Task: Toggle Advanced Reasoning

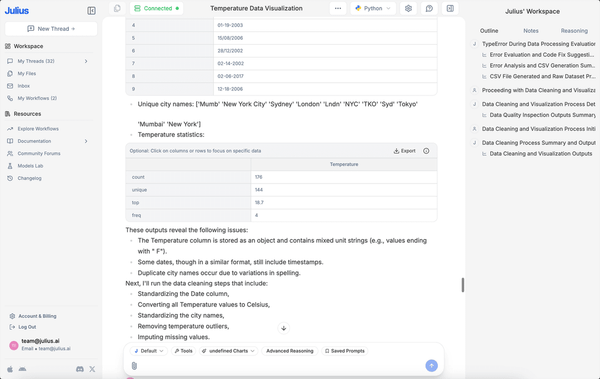Action: (290, 351)
